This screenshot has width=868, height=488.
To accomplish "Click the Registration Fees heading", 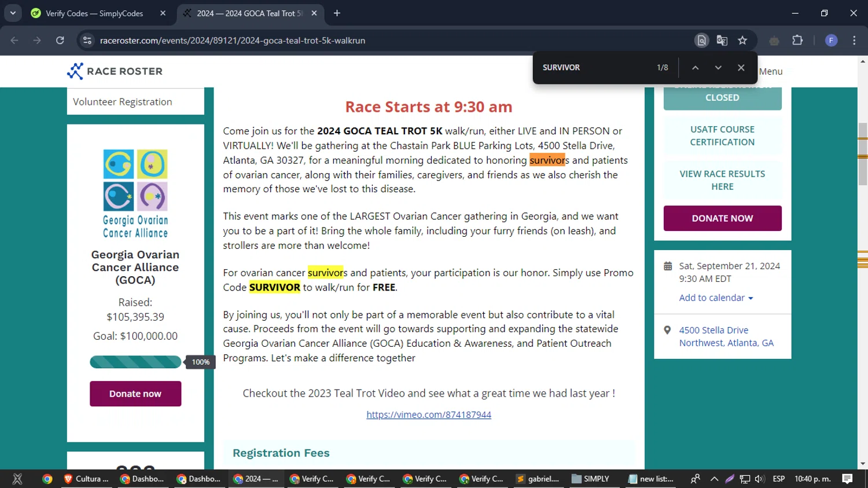I will pyautogui.click(x=281, y=453).
